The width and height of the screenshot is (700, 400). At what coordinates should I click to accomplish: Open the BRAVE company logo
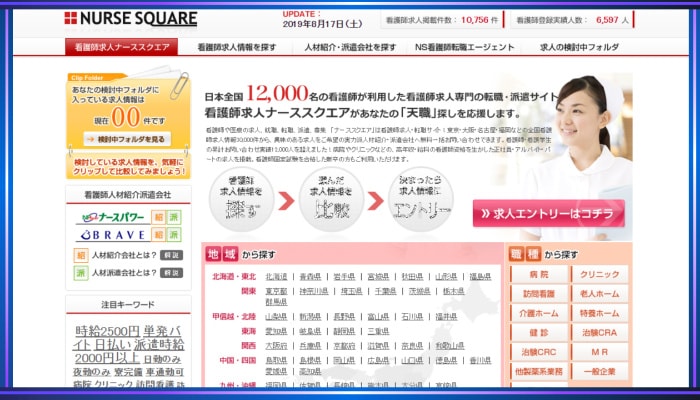(x=113, y=235)
